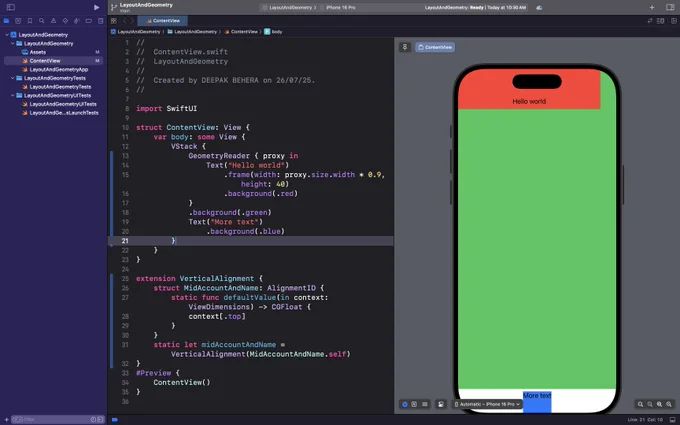Click LayoutAndGeometry project in the jump bar
Viewport: 680px width, 425px height.
point(136,32)
